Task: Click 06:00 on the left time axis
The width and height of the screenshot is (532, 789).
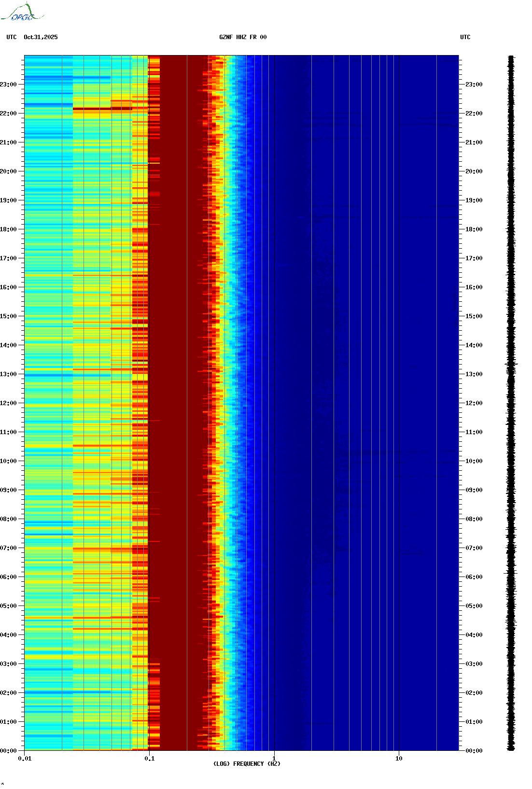Action: pyautogui.click(x=8, y=577)
